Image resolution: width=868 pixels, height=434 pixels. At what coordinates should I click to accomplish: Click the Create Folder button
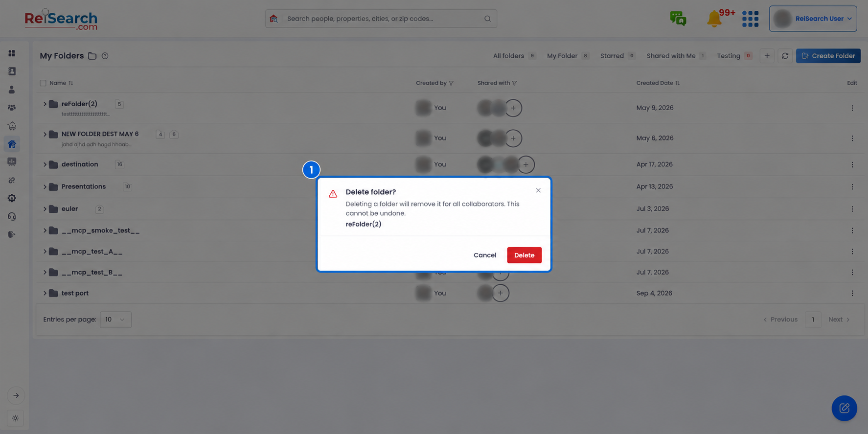[828, 56]
